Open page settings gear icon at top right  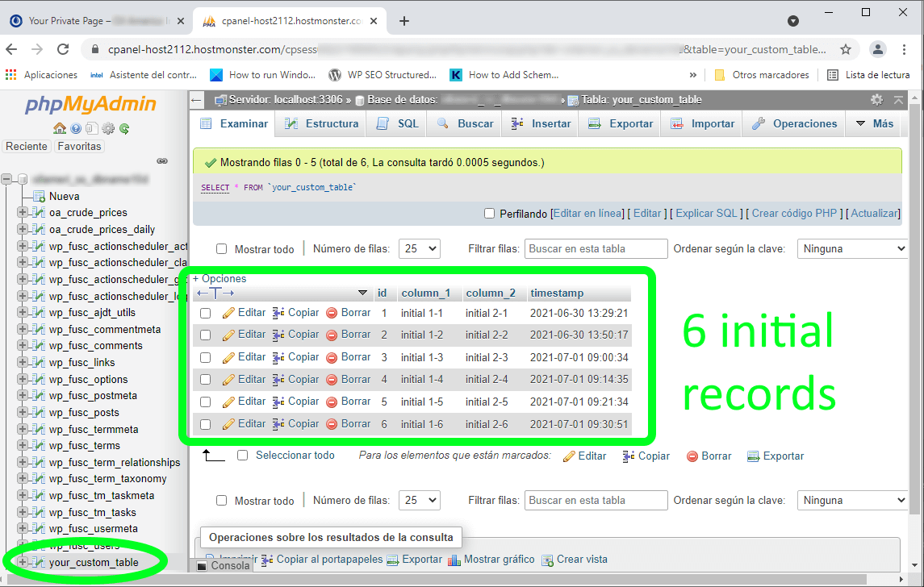(x=877, y=100)
